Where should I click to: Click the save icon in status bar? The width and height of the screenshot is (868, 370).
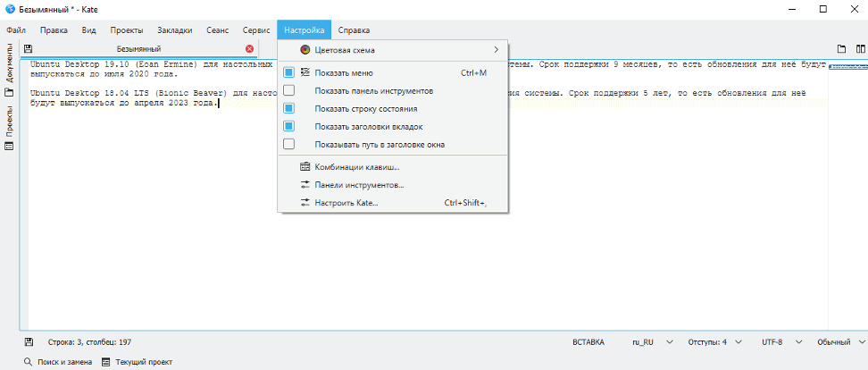tap(29, 342)
